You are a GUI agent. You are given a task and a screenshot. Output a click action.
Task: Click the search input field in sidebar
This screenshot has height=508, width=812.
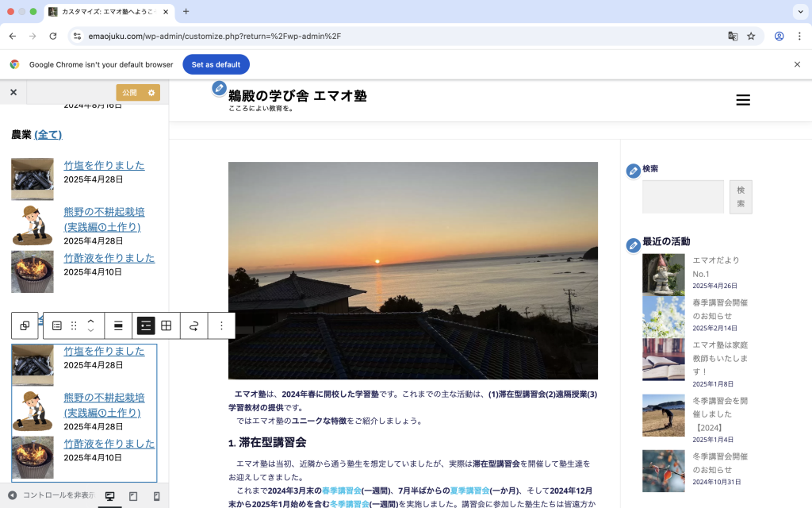683,197
